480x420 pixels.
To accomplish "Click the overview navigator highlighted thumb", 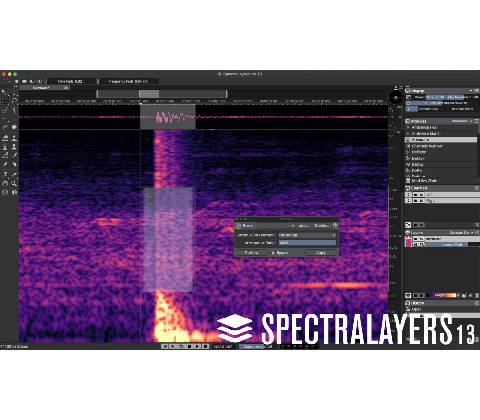I will (x=149, y=94).
